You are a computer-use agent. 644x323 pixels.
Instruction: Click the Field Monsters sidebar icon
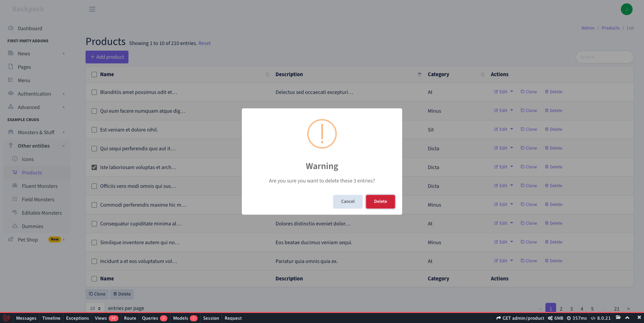point(15,199)
